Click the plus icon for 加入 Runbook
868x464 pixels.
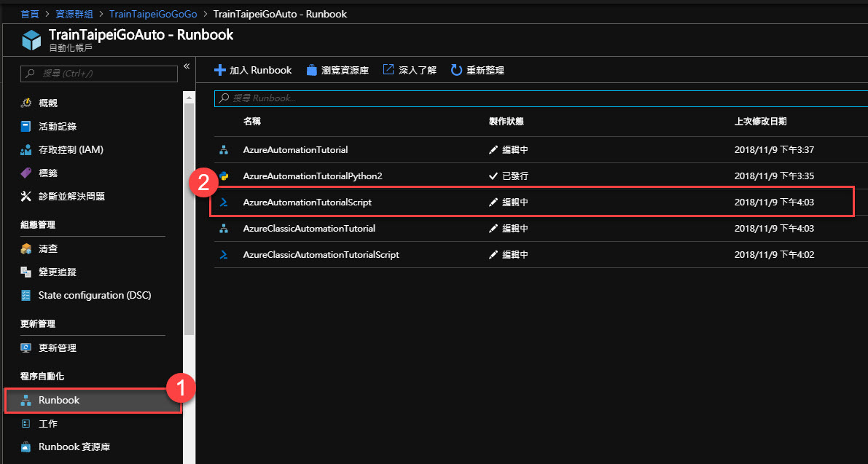pyautogui.click(x=220, y=70)
